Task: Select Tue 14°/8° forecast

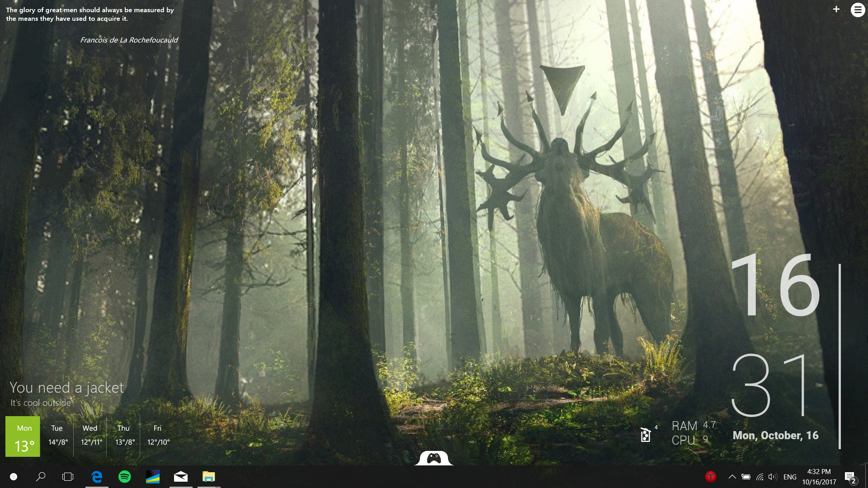Action: 57,436
